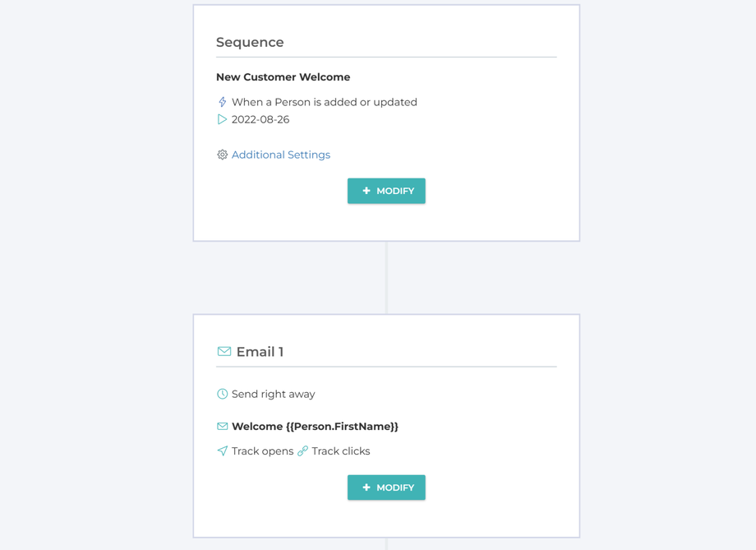
Task: Click the Send right away timing text
Action: (x=273, y=395)
